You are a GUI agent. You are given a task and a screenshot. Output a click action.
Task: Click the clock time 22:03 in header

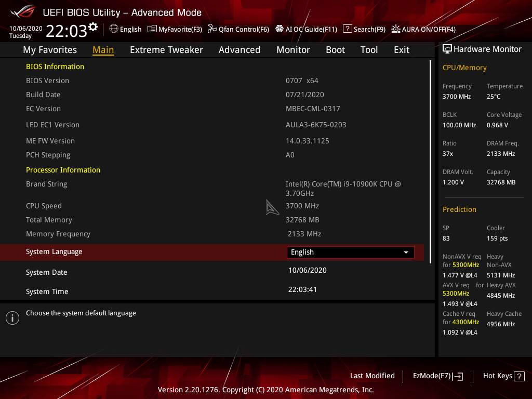point(66,31)
